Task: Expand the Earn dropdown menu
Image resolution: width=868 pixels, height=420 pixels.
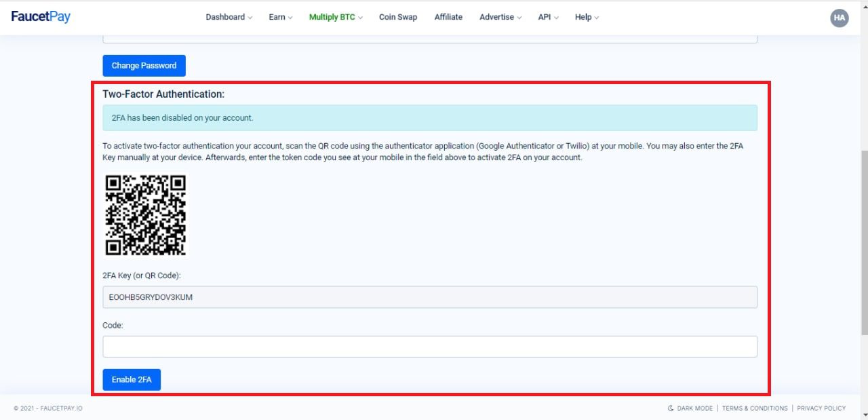Action: point(280,17)
